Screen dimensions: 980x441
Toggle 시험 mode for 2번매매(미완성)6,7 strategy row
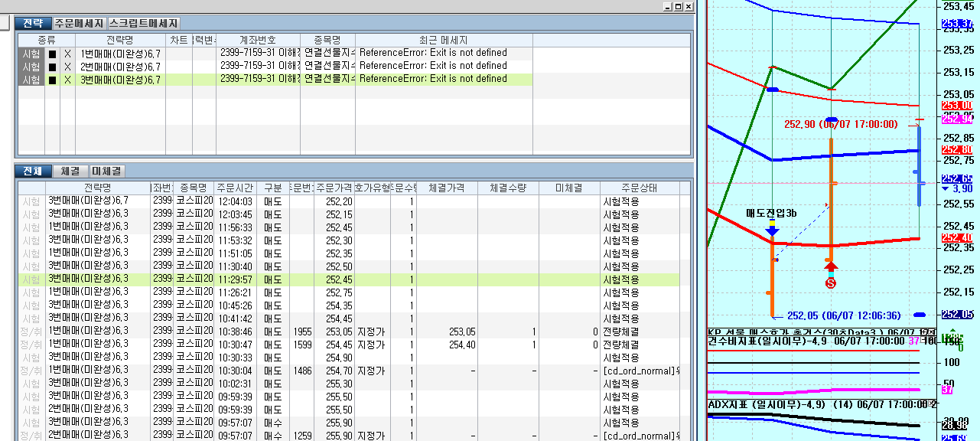[x=31, y=67]
